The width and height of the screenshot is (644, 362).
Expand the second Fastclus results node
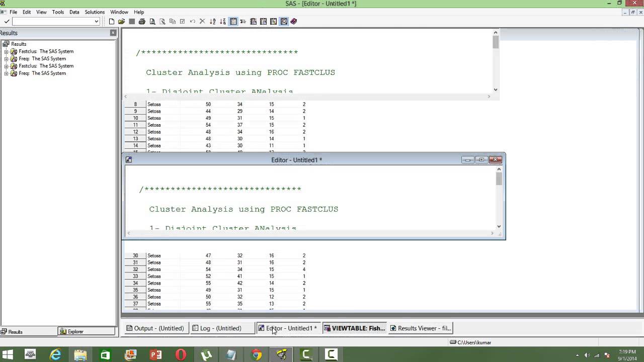coord(6,66)
